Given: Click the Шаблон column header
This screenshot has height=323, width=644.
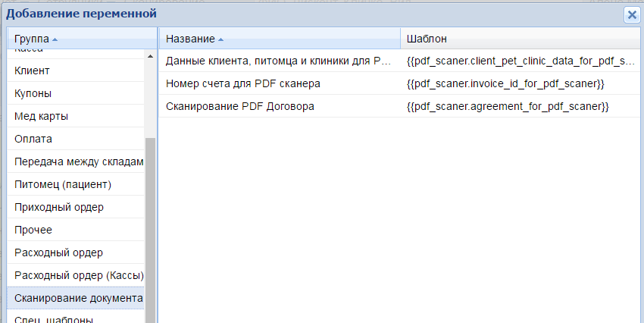Looking at the screenshot, I should pyautogui.click(x=427, y=39).
